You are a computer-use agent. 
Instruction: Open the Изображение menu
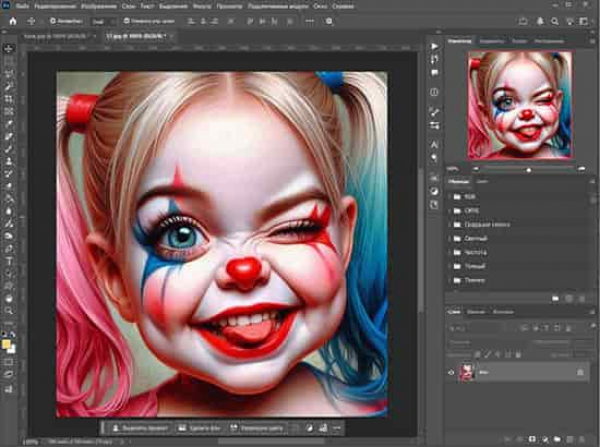point(99,6)
